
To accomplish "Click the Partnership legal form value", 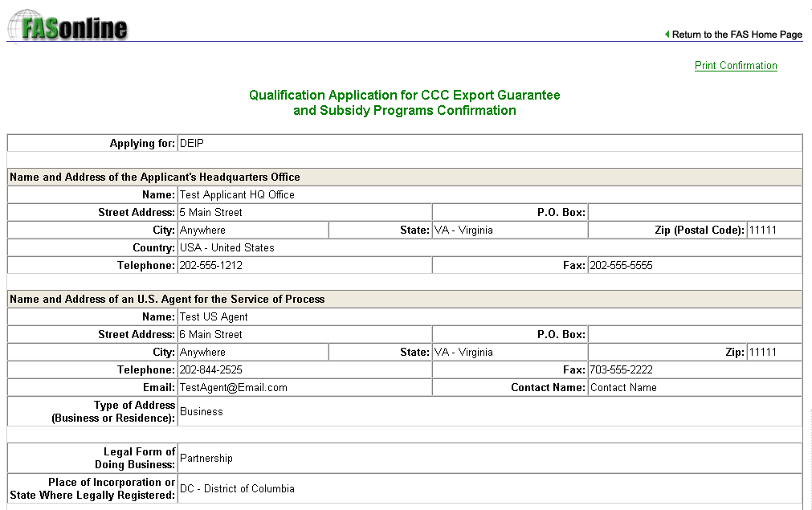I will (206, 459).
